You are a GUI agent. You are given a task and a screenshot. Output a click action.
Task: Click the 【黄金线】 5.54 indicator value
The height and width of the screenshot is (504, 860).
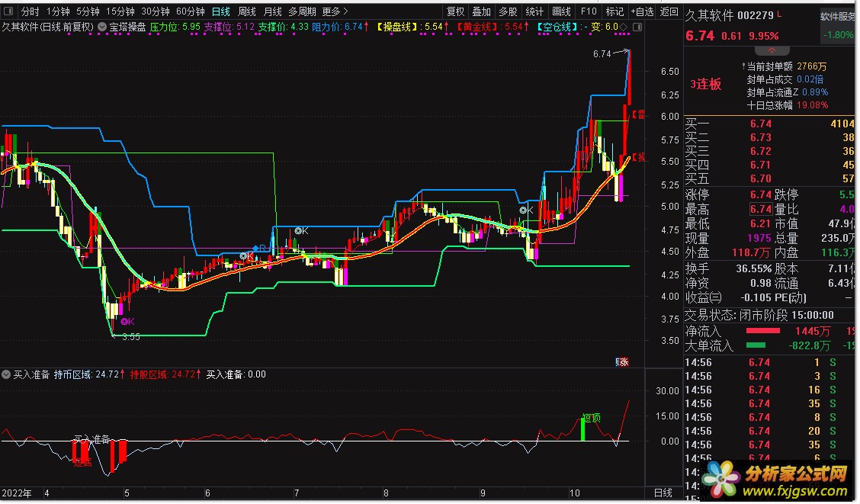click(493, 27)
